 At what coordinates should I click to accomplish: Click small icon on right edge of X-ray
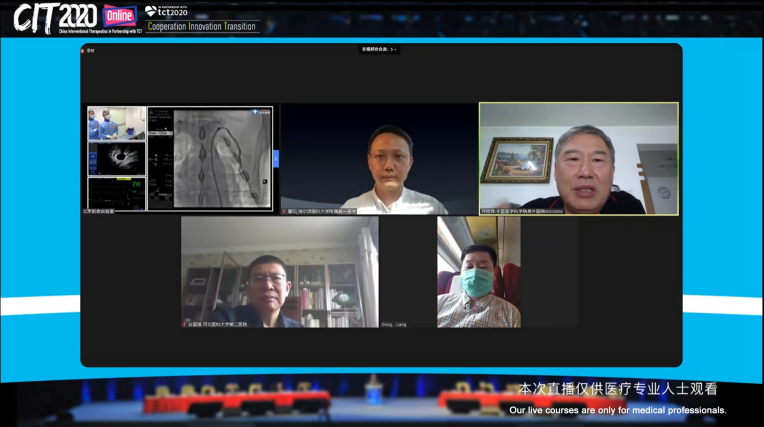pos(264,182)
